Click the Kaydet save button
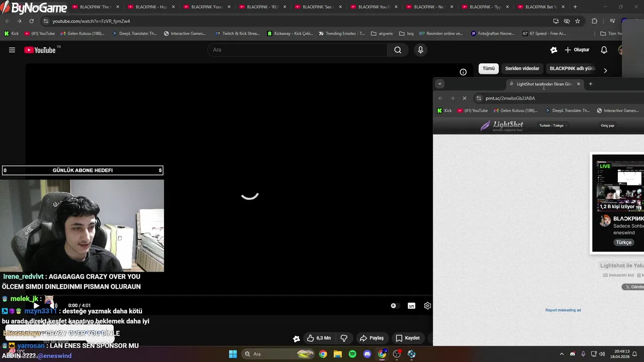644x362 pixels. click(408, 338)
